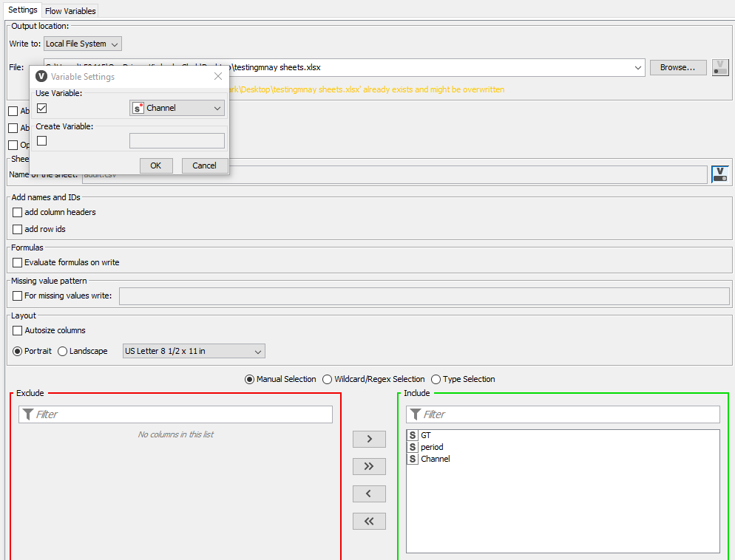Click the S string-type icon beside GT column
735x560 pixels.
(x=412, y=435)
